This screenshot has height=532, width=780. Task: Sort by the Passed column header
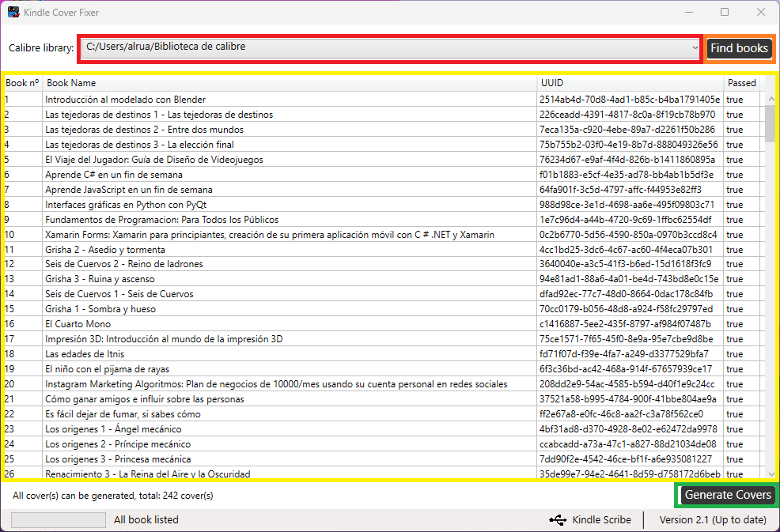(742, 83)
